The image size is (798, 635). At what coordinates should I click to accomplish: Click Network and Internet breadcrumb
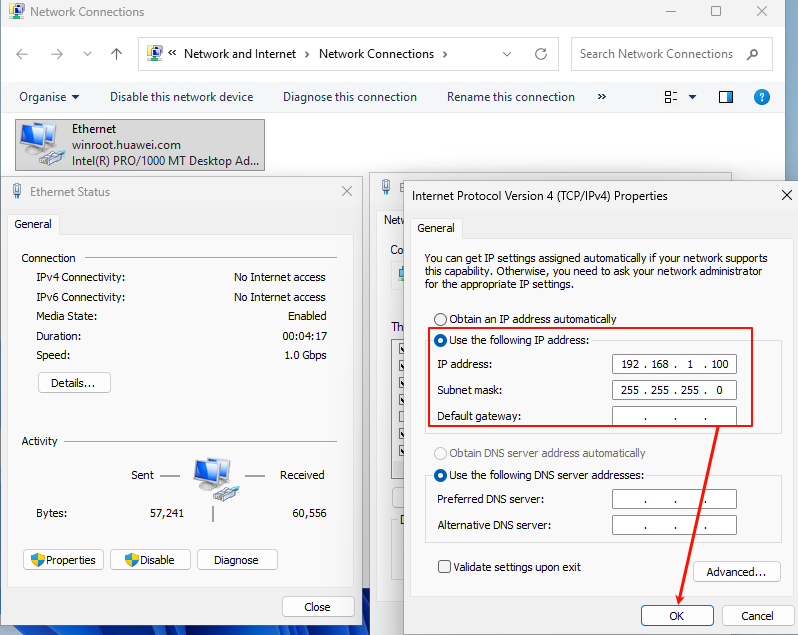click(x=240, y=54)
